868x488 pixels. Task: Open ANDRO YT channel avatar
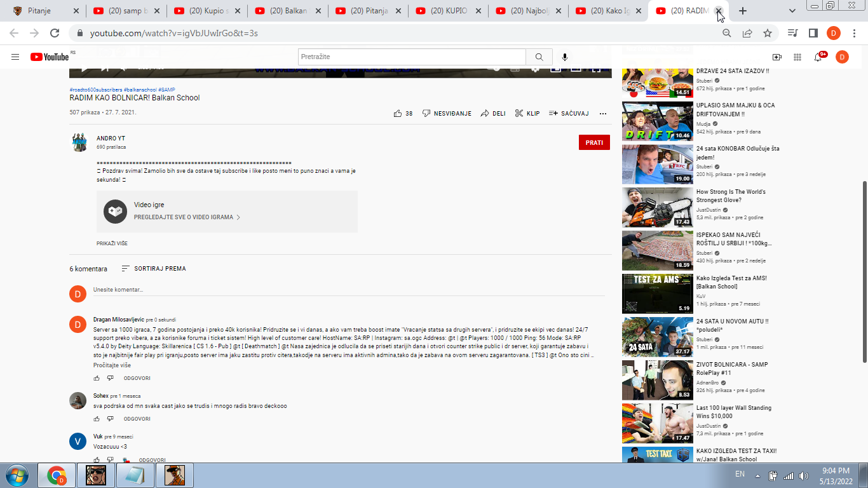[x=79, y=142]
